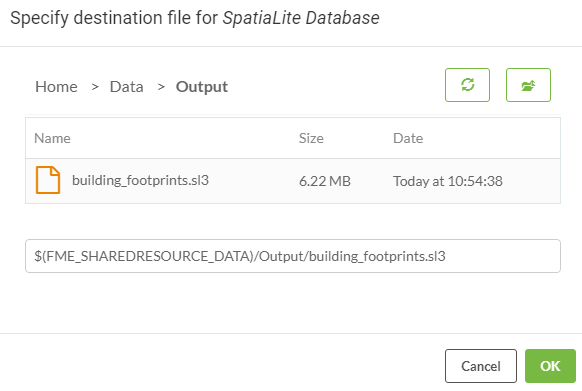Viewport: 582px width, 391px height.
Task: Select the Output breadcrumb item
Action: 202,87
